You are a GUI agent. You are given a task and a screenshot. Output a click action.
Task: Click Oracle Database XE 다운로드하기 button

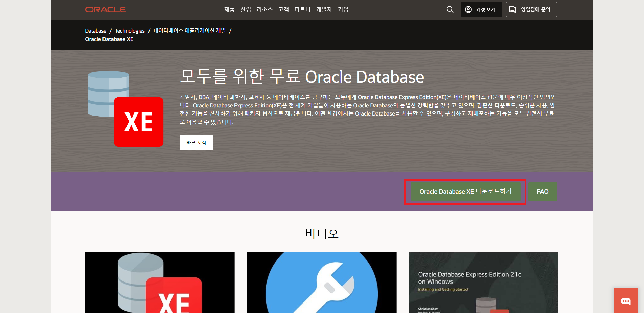pos(465,192)
